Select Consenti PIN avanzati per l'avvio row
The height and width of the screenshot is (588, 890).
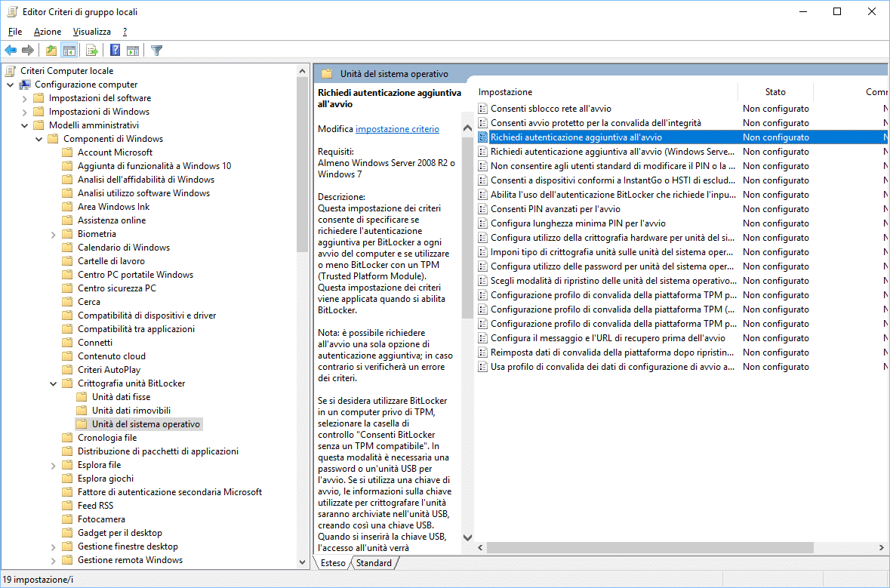tap(681, 209)
